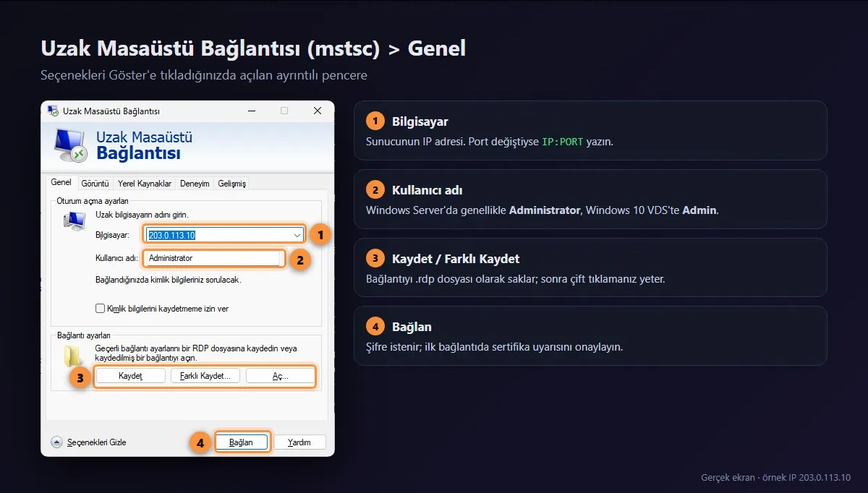
Task: Click the Seçenekleri Gizle arrow icon
Action: pyautogui.click(x=56, y=442)
